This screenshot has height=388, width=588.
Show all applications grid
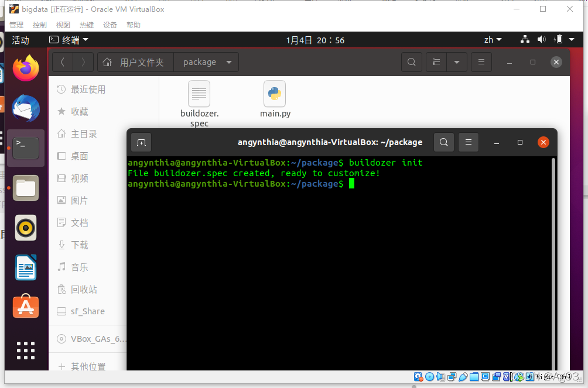point(26,351)
